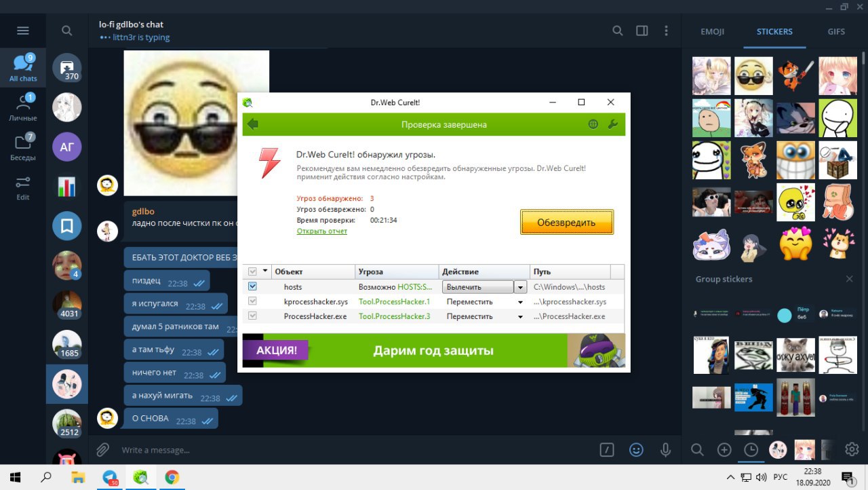
Task: Show recent stickers clock icon
Action: [x=751, y=449]
